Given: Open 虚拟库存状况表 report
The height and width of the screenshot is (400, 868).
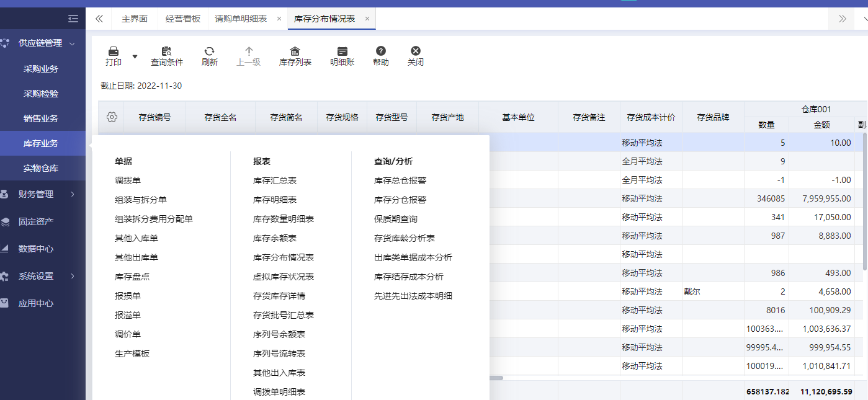Looking at the screenshot, I should point(284,277).
